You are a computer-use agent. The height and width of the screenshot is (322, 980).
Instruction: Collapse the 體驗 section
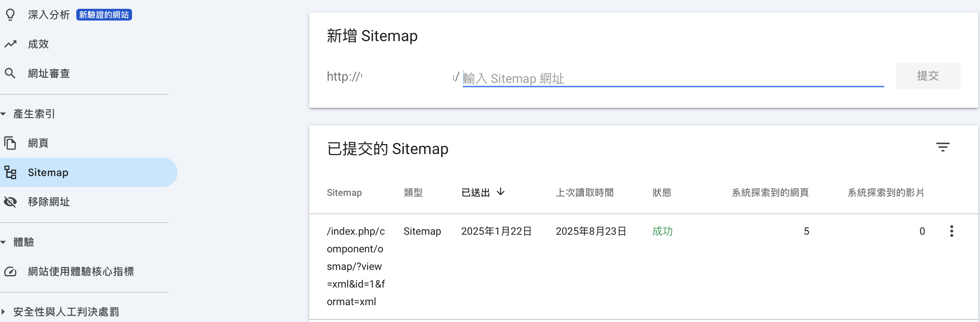(x=3, y=242)
